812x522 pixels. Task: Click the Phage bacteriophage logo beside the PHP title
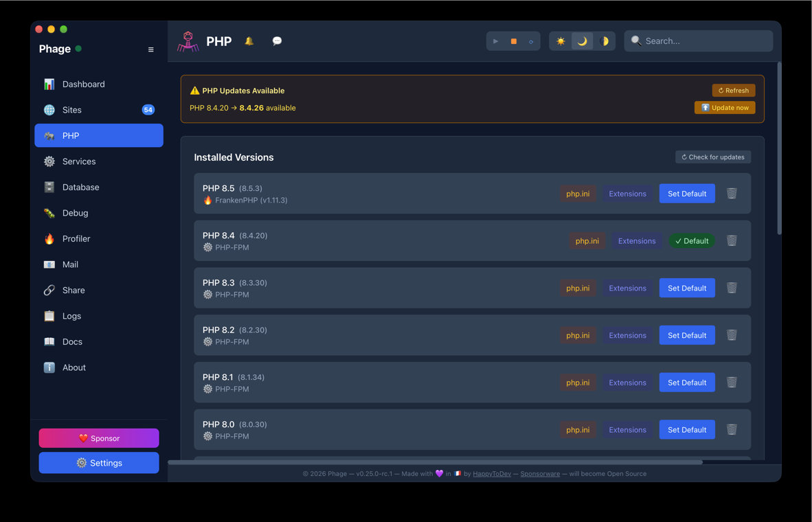click(x=188, y=41)
